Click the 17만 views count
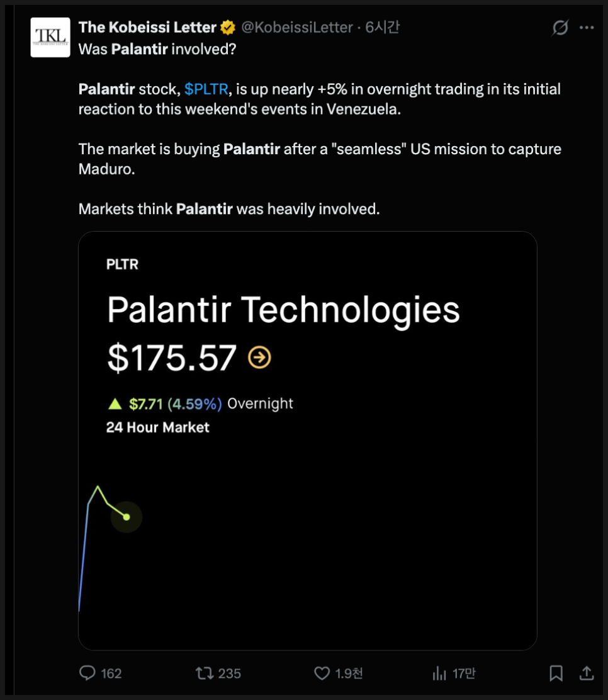Screen dimensions: 608x700 [x=464, y=674]
